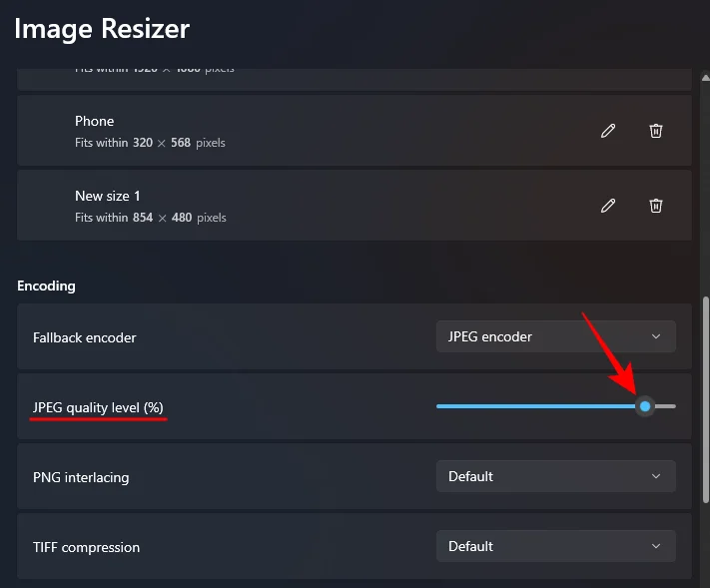Edit the Phone size preset

pyautogui.click(x=607, y=131)
